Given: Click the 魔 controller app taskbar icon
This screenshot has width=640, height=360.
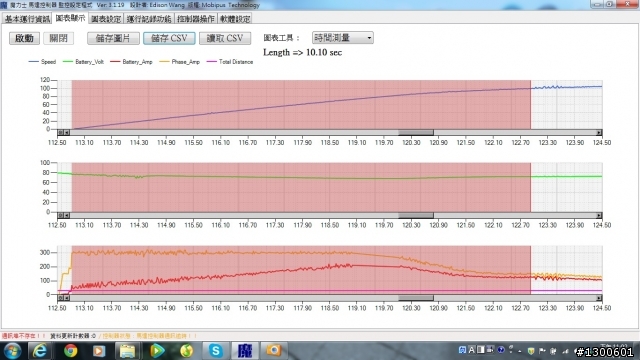Looking at the screenshot, I should [x=245, y=351].
